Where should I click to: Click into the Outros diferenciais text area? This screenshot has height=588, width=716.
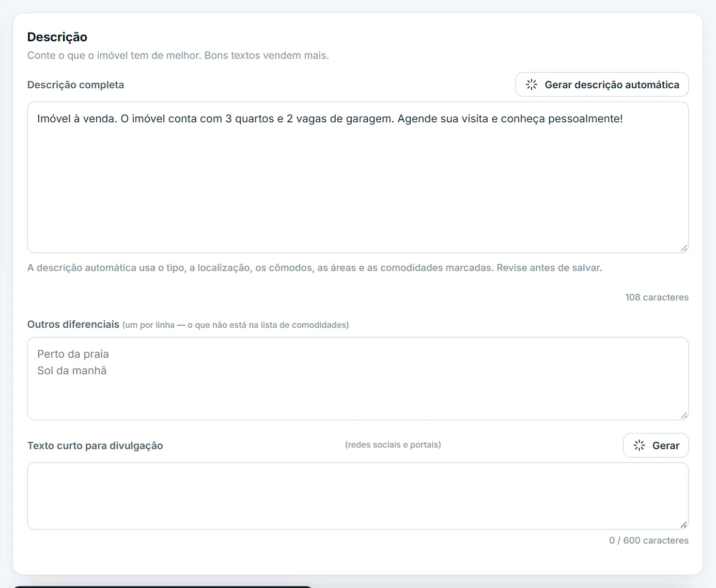click(357, 378)
